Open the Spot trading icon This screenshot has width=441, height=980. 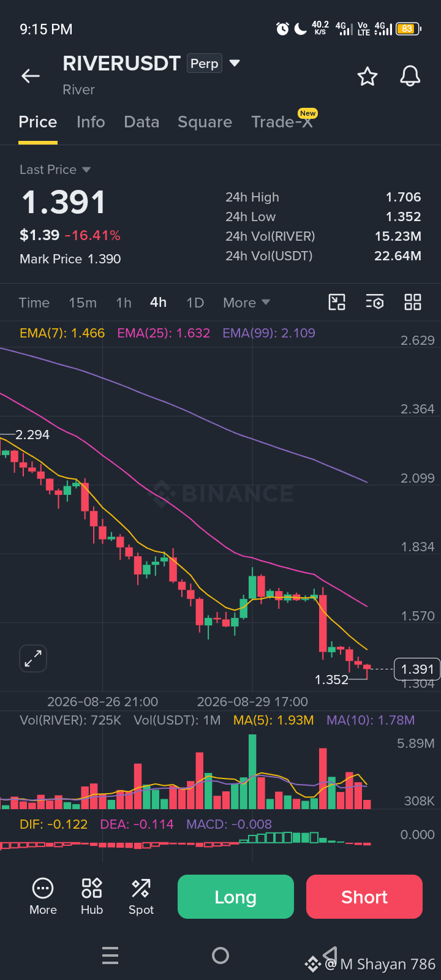point(141,897)
